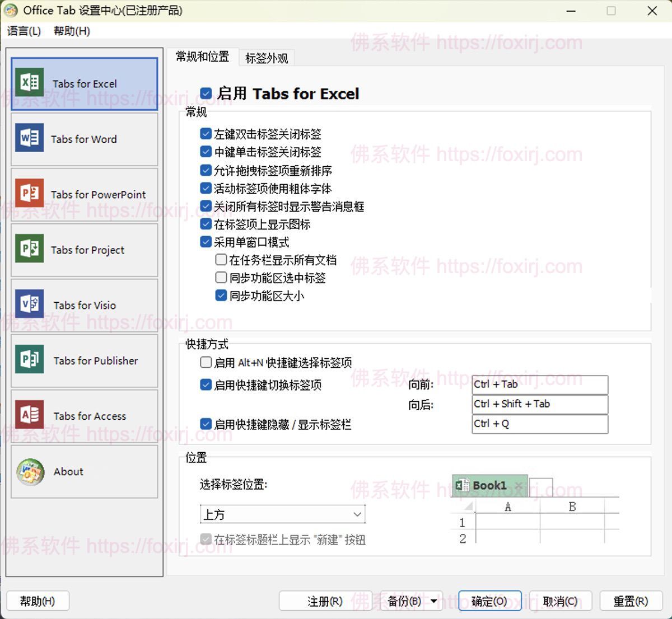Screen dimensions: 672x619
Task: Confirm settings with 确定(O) button
Action: point(489,601)
